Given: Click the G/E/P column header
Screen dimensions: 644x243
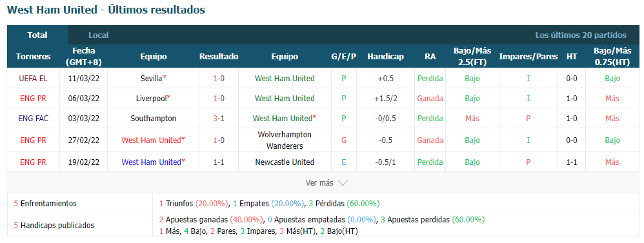Looking at the screenshot, I should (344, 57).
